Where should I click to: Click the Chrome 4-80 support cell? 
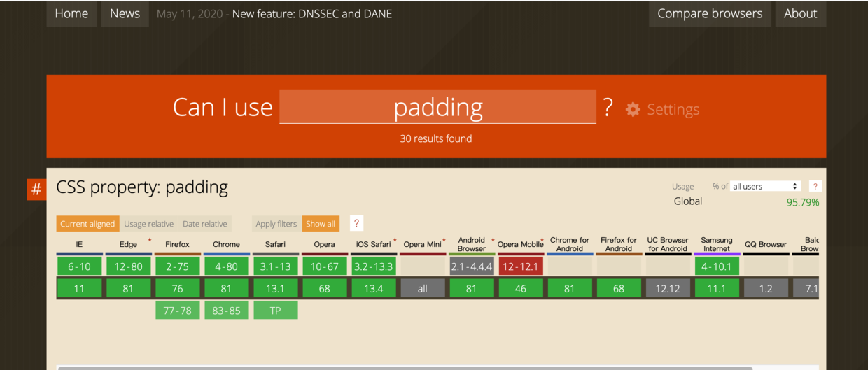(226, 266)
